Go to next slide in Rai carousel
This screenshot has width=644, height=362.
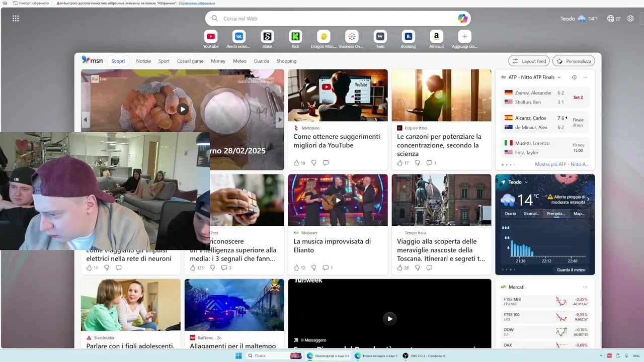coord(280,120)
